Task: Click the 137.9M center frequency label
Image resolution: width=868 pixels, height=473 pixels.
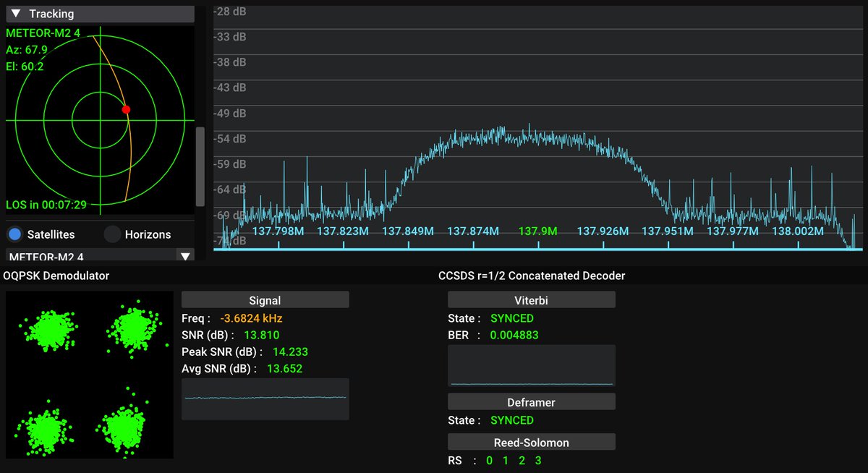Action: tap(538, 231)
